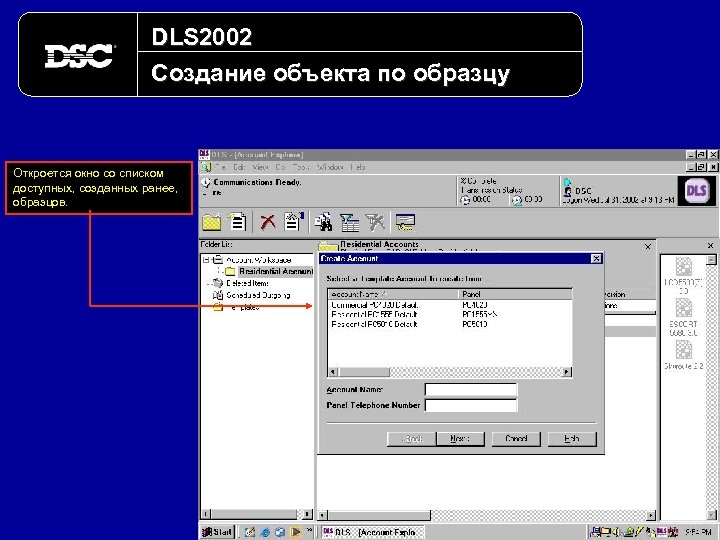Open the Windows Start menu
This screenshot has height=540, width=720.
(x=218, y=532)
